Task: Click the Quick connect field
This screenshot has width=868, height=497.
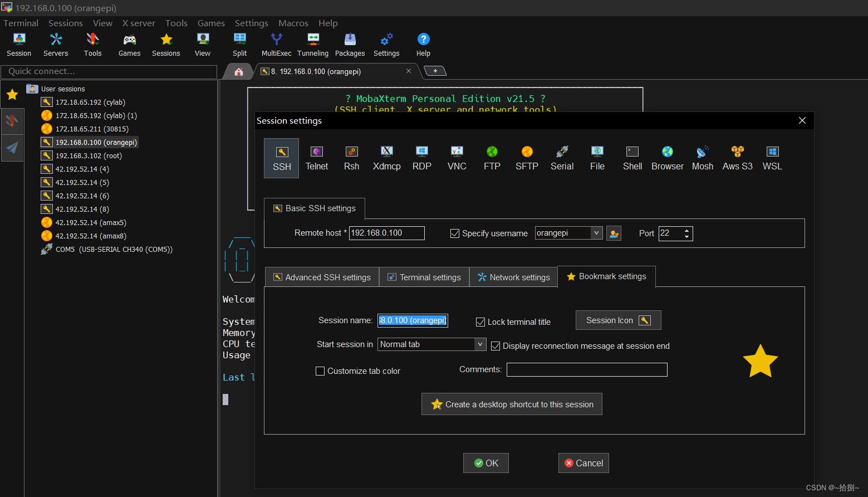Action: [x=109, y=71]
